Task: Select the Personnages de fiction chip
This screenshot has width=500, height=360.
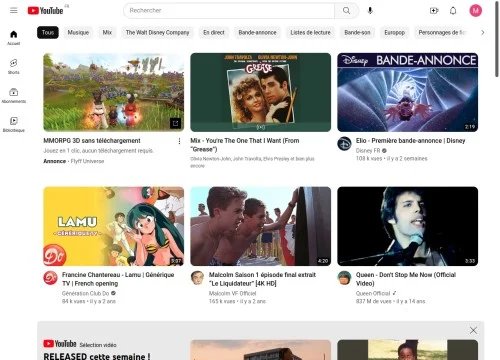Action: (x=442, y=32)
